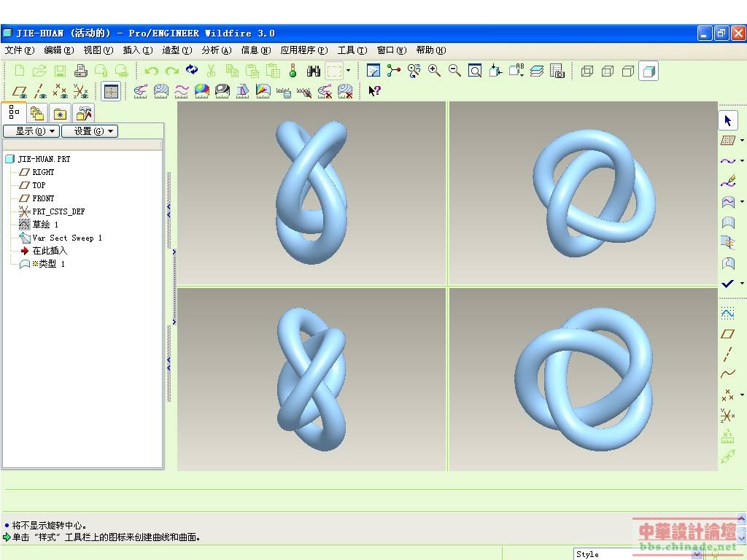Expand the dropdown arrow next to Set Active Plane
Image resolution: width=747 pixels, height=560 pixels.
pyautogui.click(x=742, y=141)
